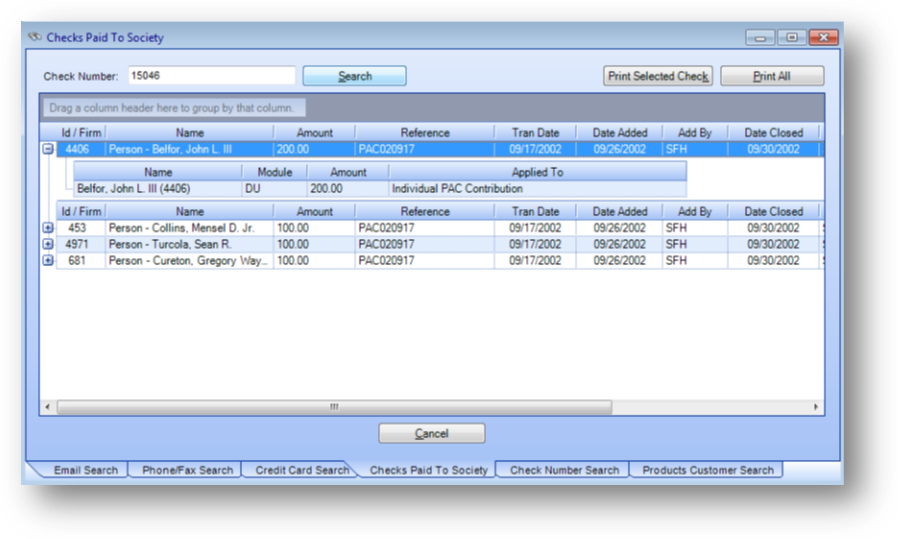This screenshot has height=539, width=898.
Task: Sort by top Tran Date column header
Action: click(x=535, y=132)
